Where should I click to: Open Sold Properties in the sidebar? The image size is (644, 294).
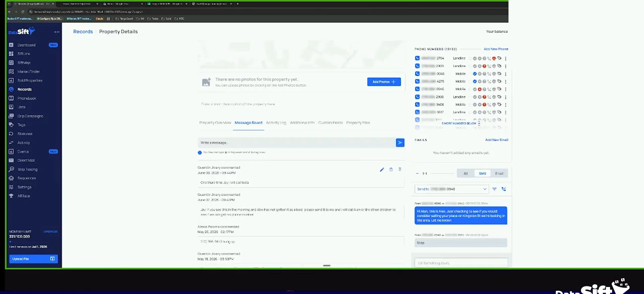(30, 81)
